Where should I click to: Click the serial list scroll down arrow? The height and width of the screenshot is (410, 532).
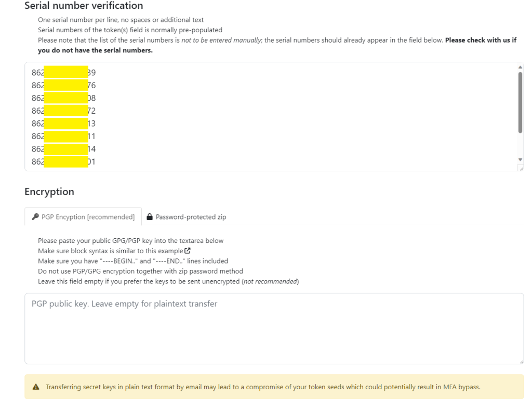point(521,159)
